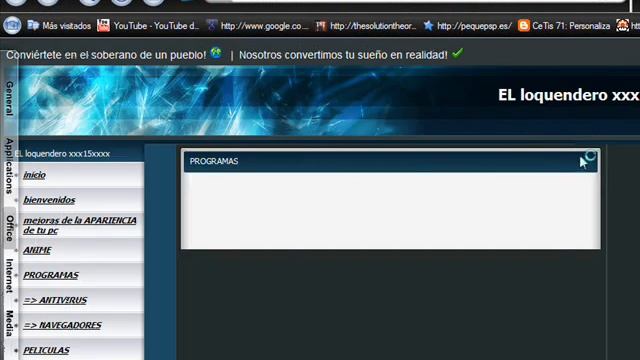Open the Más visitados bookmarks folder

click(59, 26)
